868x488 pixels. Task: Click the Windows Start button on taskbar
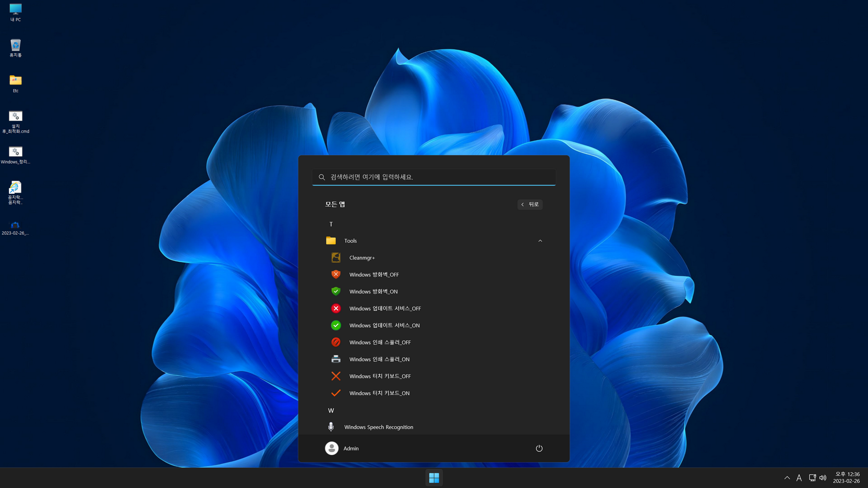(x=434, y=478)
